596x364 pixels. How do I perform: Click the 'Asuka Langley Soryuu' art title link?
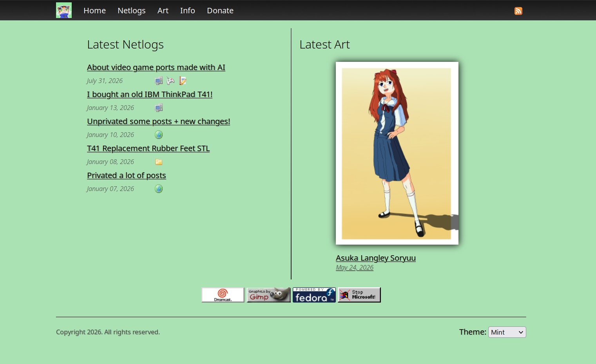coord(376,258)
